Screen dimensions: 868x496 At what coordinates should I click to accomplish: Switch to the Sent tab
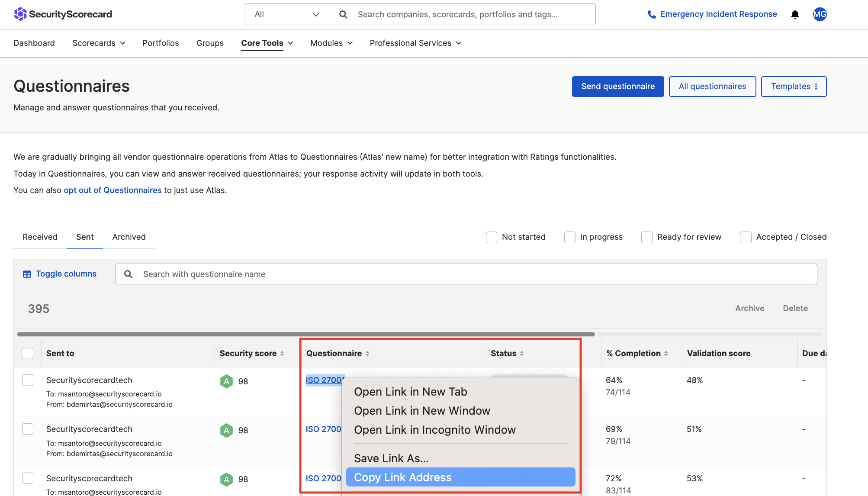(x=85, y=237)
